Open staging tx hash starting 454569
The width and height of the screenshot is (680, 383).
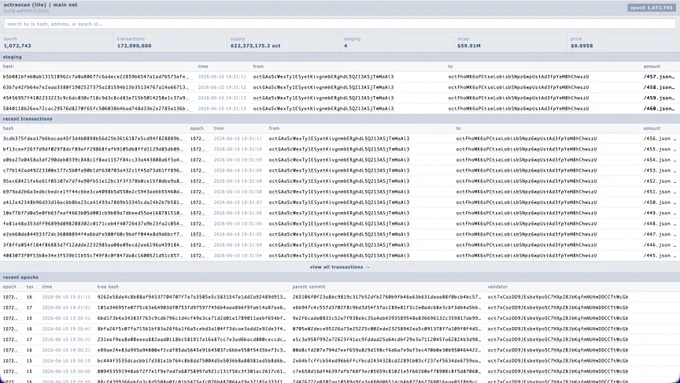point(96,98)
